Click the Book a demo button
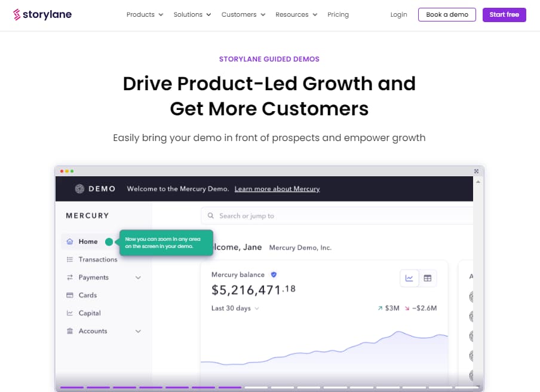This screenshot has width=540, height=392. [447, 14]
